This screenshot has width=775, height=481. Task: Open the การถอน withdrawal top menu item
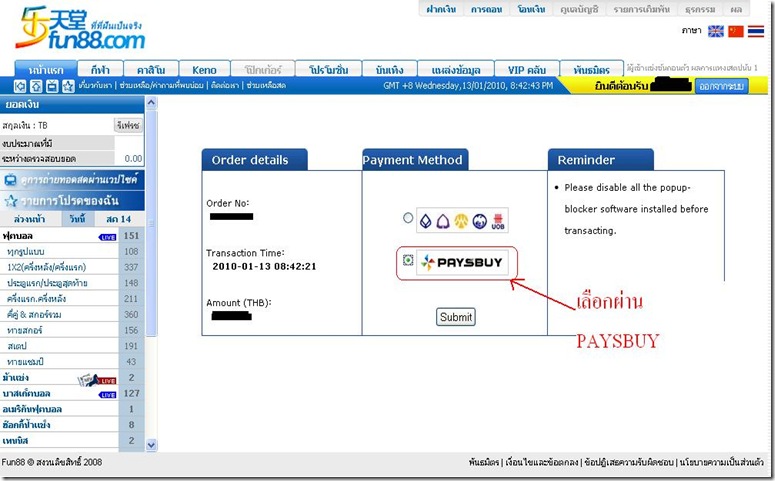click(486, 9)
